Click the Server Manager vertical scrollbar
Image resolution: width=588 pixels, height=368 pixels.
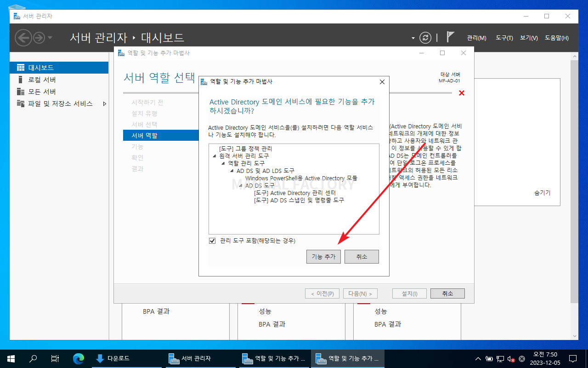coord(574,181)
